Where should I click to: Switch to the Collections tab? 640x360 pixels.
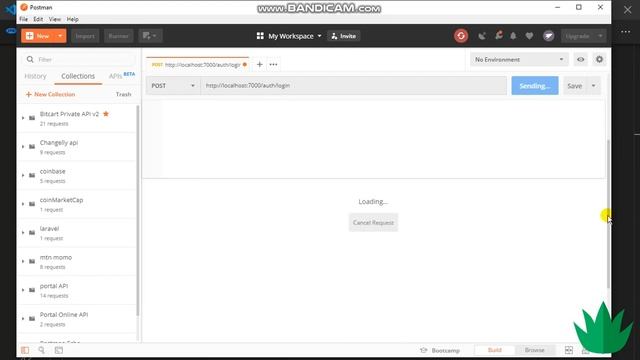78,76
